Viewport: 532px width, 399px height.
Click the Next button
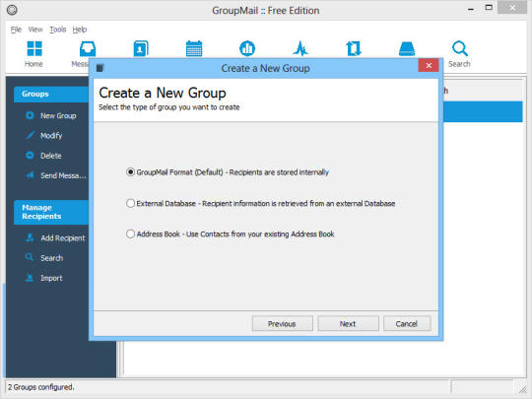tap(348, 324)
